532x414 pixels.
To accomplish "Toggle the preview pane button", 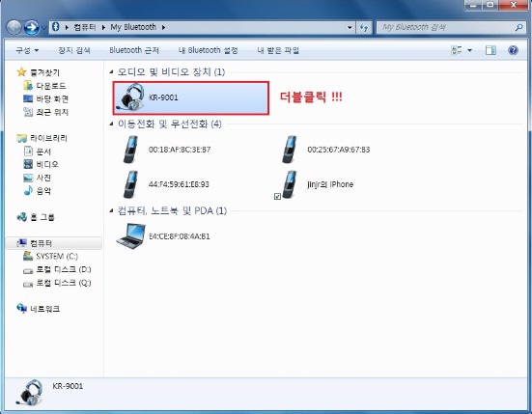I will click(x=490, y=50).
